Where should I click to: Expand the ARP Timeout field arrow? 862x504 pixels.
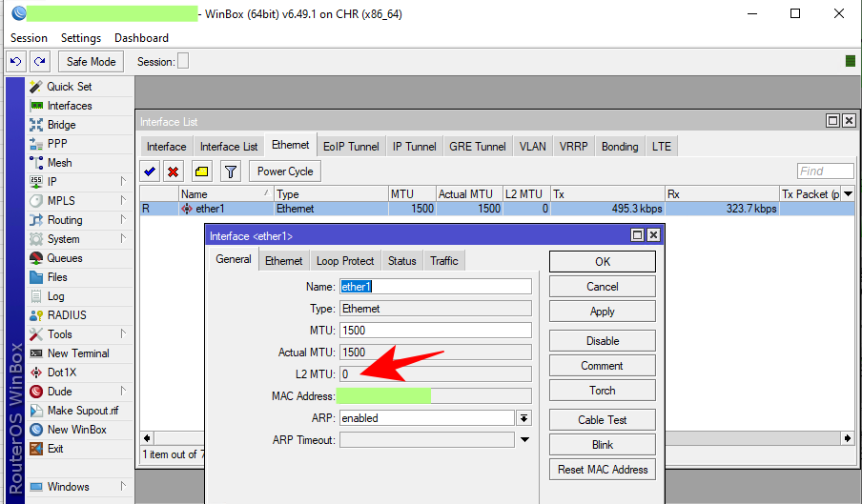[525, 440]
